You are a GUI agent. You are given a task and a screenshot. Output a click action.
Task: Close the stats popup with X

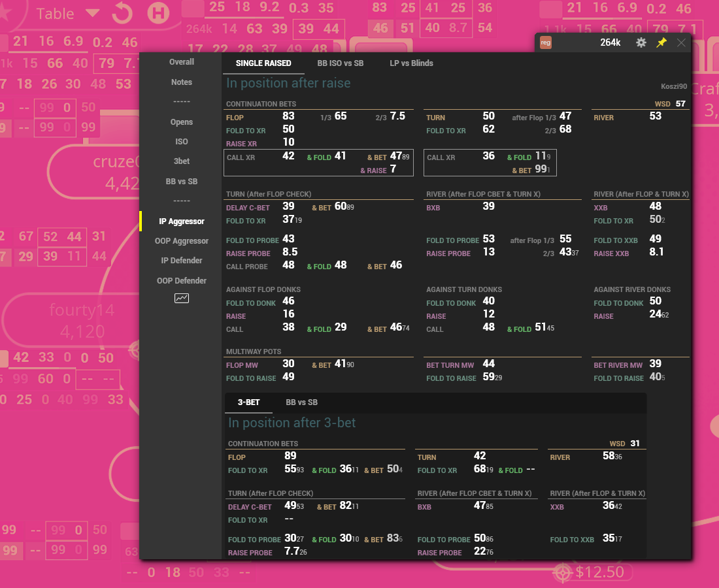coord(681,42)
